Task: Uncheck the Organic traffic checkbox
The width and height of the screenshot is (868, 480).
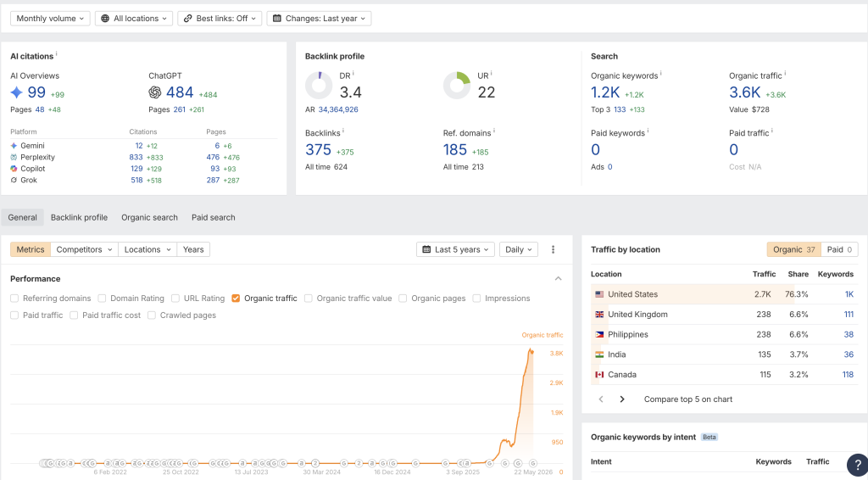Action: click(x=236, y=299)
